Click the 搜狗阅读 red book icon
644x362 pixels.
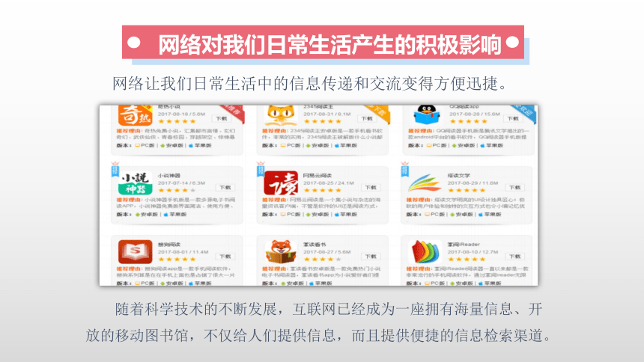135,251
